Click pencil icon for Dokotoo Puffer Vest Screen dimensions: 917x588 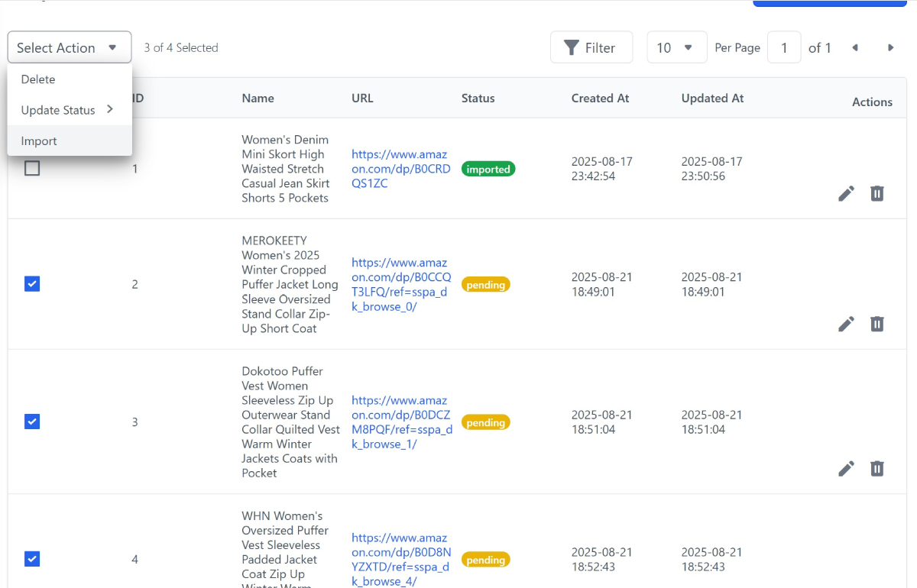pyautogui.click(x=846, y=468)
